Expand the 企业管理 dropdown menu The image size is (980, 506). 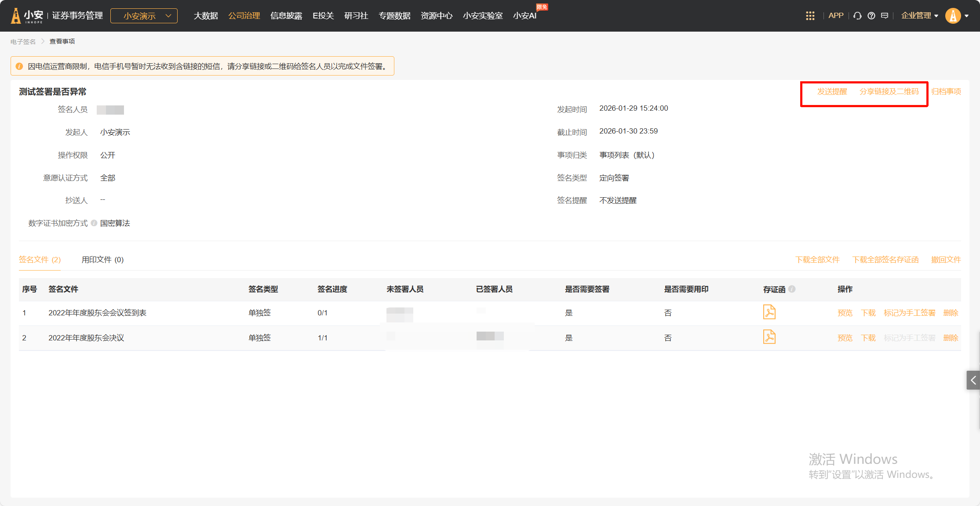pyautogui.click(x=919, y=16)
